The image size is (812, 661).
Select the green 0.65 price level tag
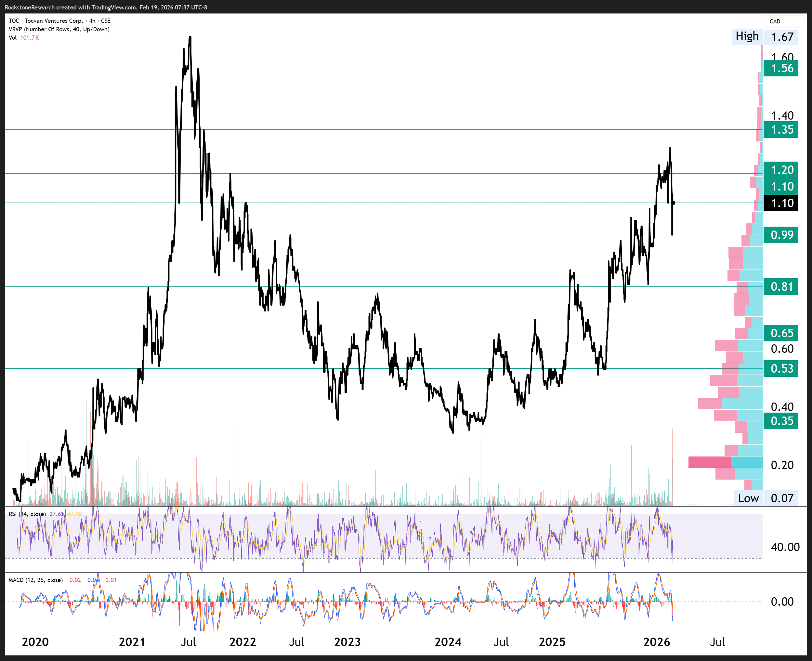pos(780,333)
